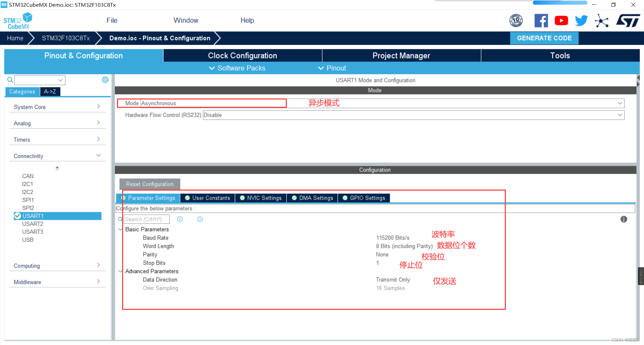Open the Window menu
644x345 pixels.
tap(186, 20)
